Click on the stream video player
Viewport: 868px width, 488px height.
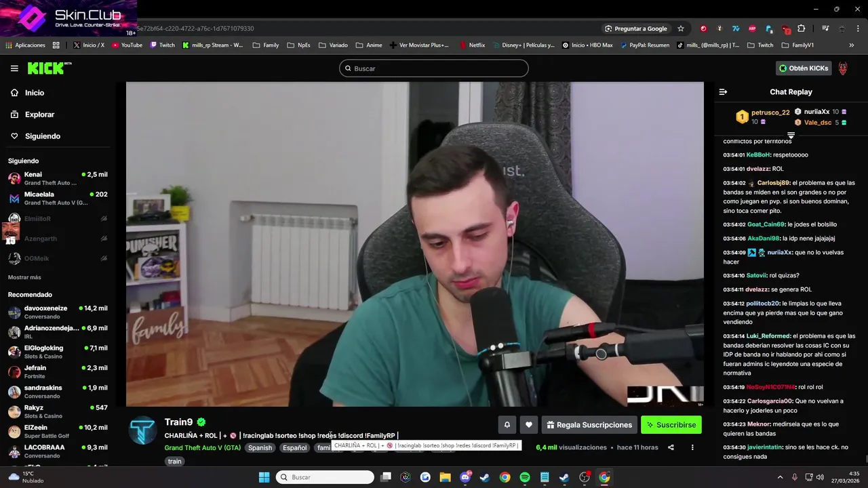pos(415,244)
